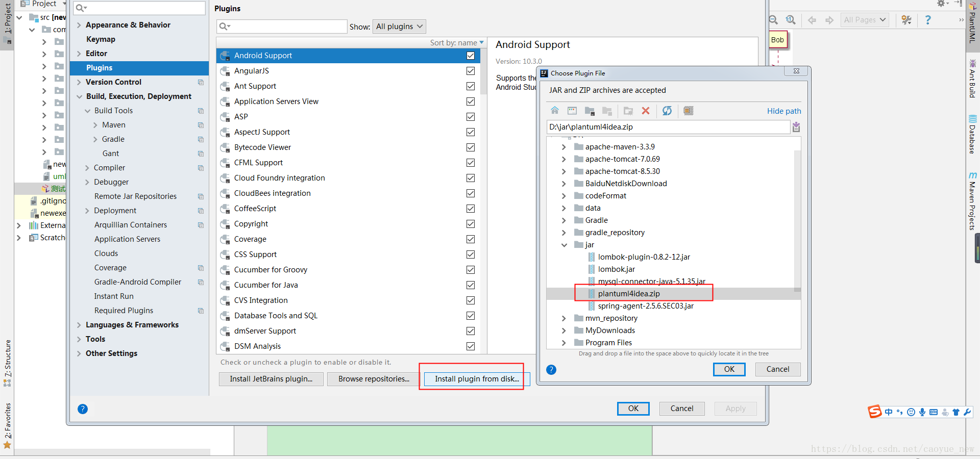
Task: Click the plugins search field
Action: coord(282,27)
